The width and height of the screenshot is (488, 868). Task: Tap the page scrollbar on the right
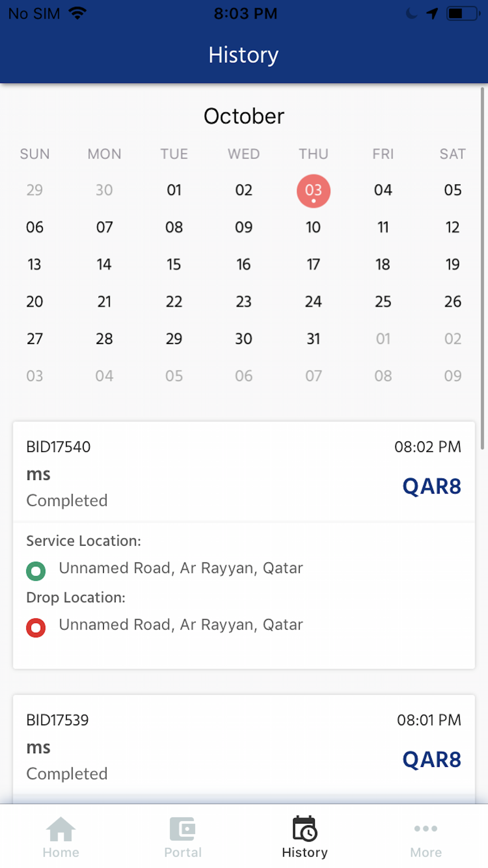pyautogui.click(x=482, y=269)
